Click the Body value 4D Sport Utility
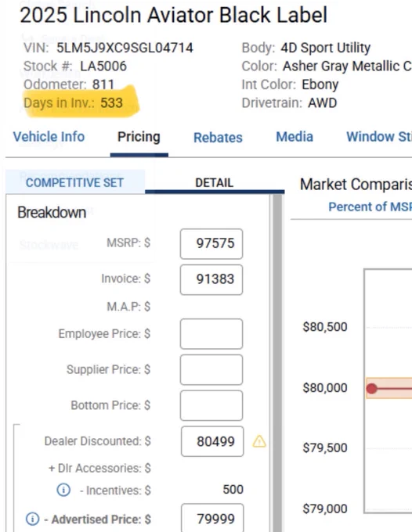This screenshot has width=412, height=532. [x=325, y=48]
